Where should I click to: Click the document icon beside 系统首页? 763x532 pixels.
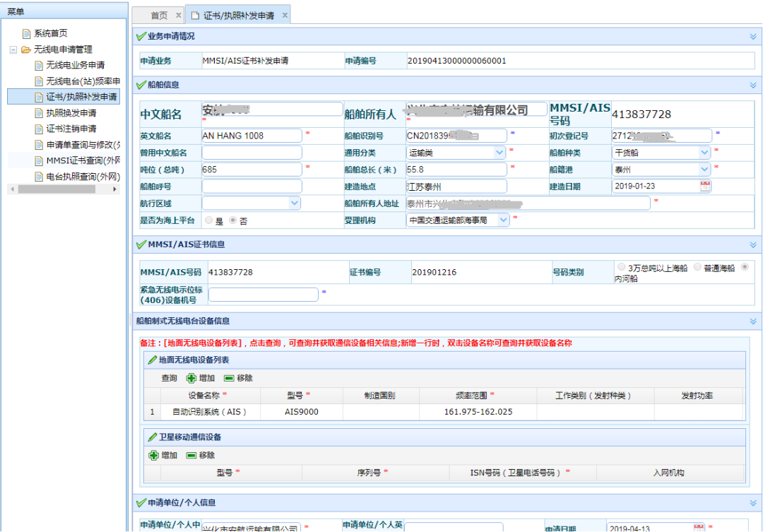[x=26, y=34]
